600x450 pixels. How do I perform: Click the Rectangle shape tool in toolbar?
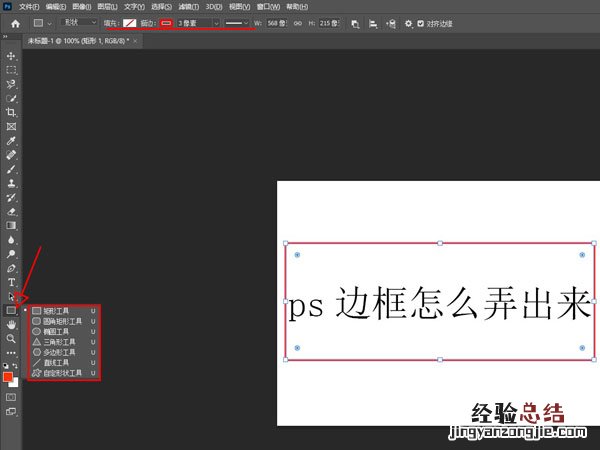[12, 311]
